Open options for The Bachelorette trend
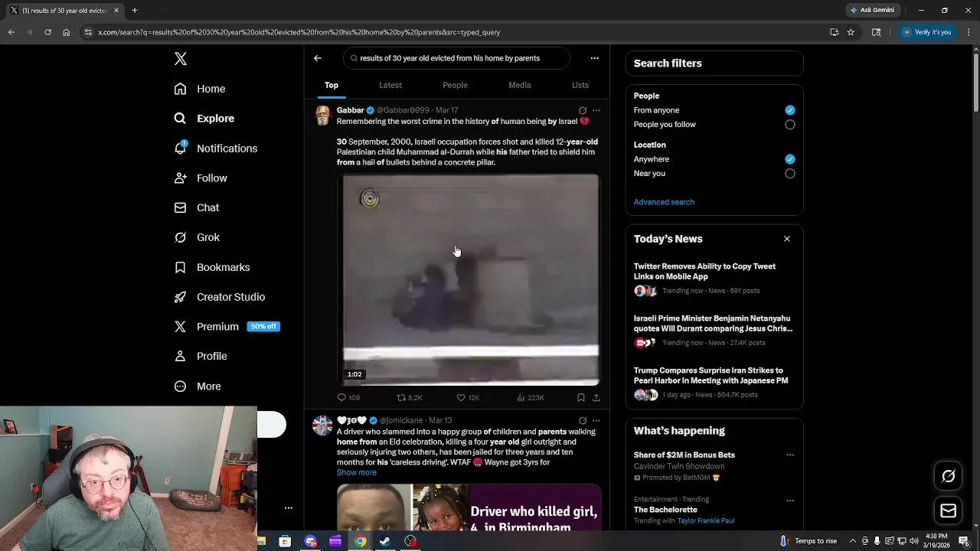 coord(790,500)
